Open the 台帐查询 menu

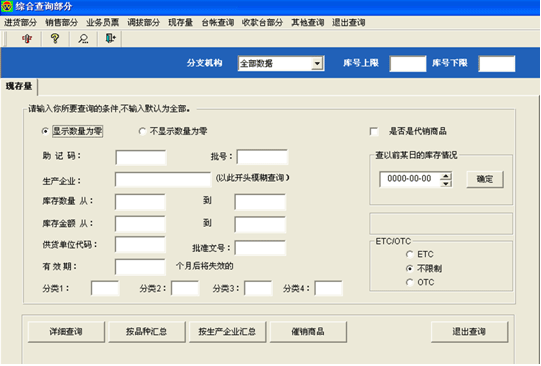click(218, 23)
